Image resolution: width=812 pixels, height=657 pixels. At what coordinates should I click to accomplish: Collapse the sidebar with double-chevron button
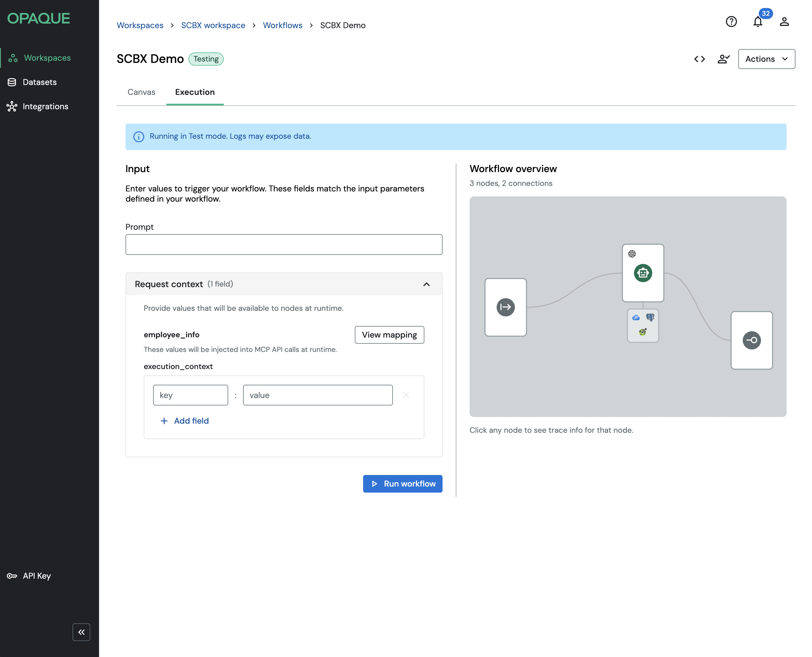click(x=81, y=632)
